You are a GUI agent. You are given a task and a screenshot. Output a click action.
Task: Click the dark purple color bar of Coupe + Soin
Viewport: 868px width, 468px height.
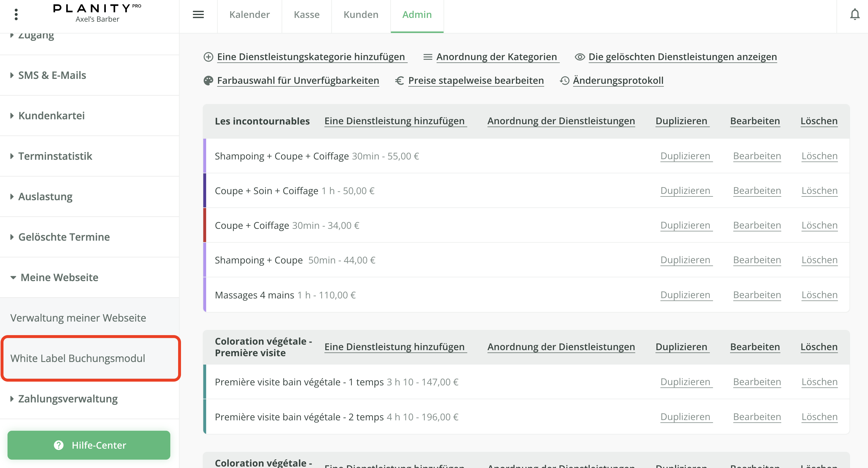pos(204,191)
